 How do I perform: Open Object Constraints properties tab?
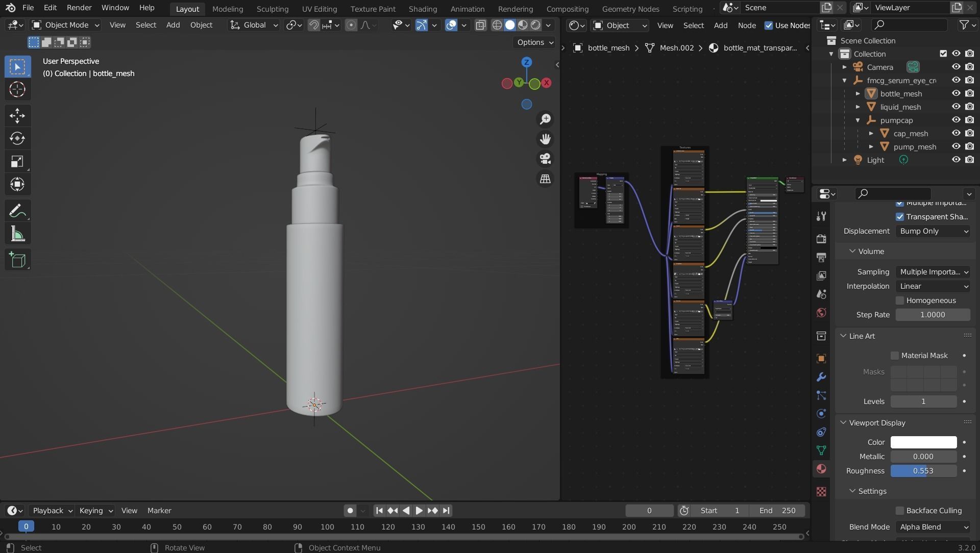tap(821, 432)
